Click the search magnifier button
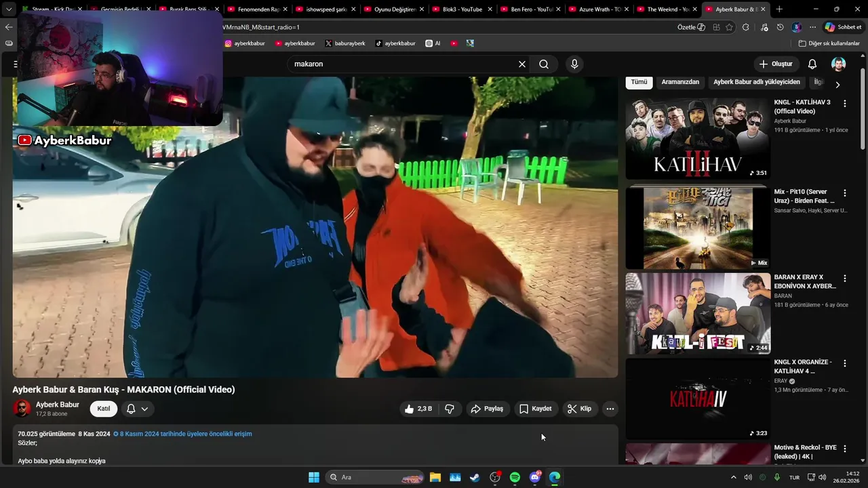This screenshot has width=868, height=488. 544,64
